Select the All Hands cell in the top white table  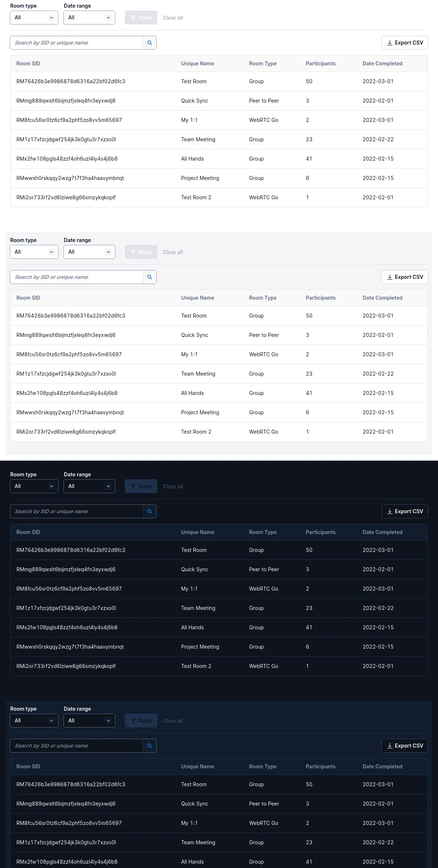point(192,159)
